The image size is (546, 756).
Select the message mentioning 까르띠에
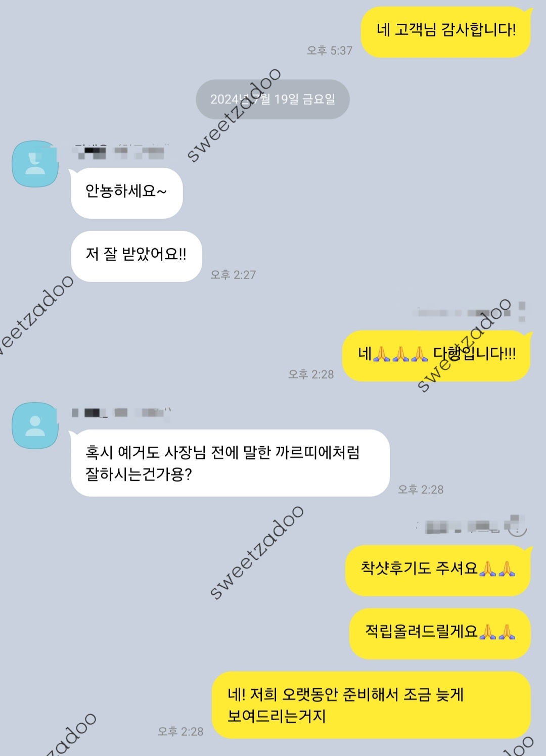[231, 463]
